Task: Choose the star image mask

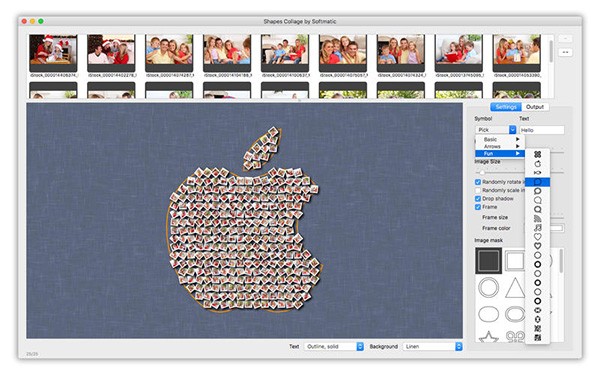Action: point(489,337)
